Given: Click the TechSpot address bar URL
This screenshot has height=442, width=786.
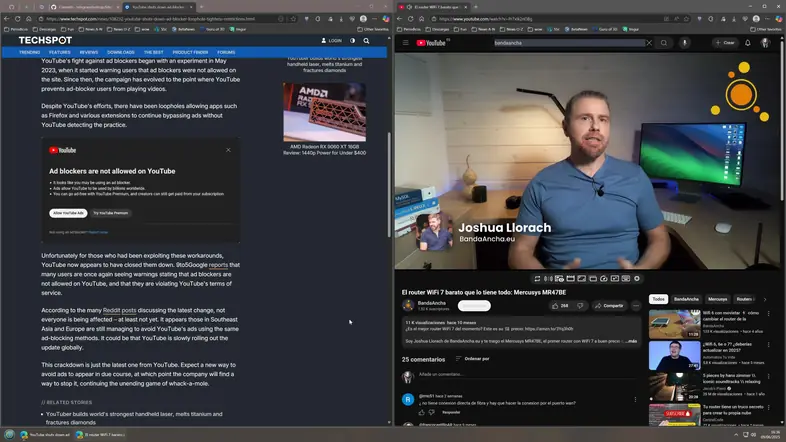Looking at the screenshot, I should pos(150,19).
